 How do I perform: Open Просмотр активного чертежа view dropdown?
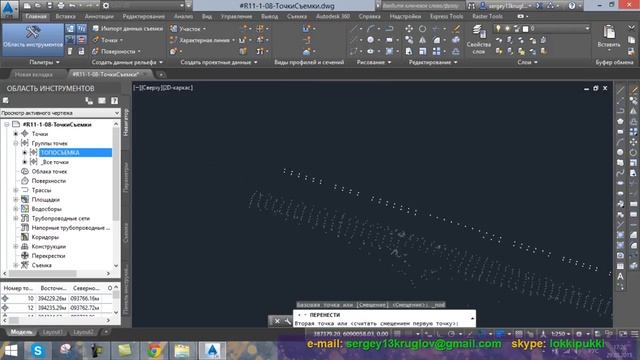pyautogui.click(x=60, y=113)
